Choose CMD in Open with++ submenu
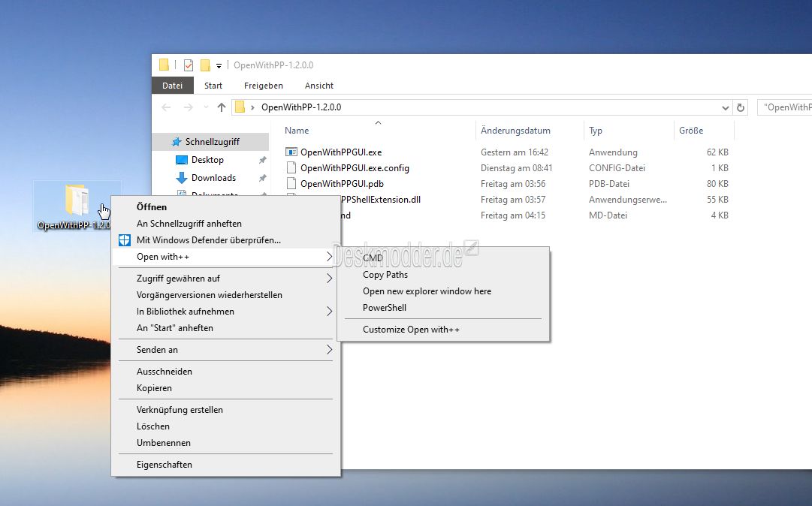The height and width of the screenshot is (506, 812). (x=443, y=258)
